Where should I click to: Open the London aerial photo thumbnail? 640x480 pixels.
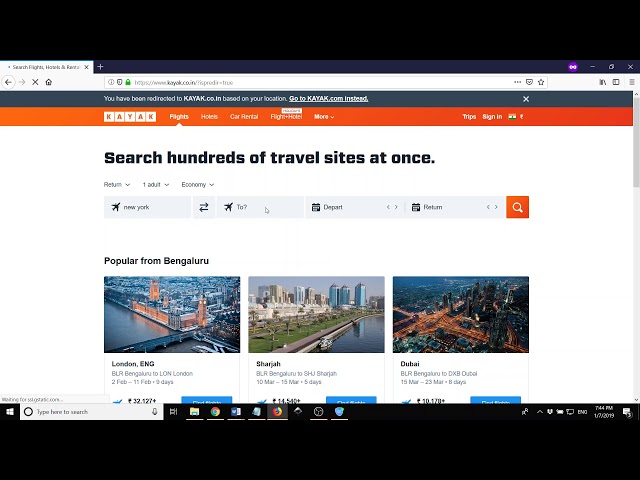[x=172, y=315]
